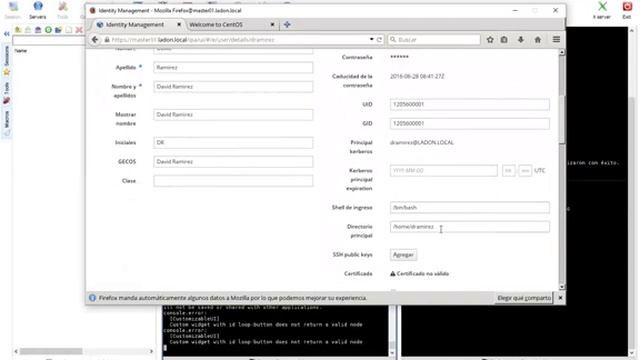
Task: Click the red X delete icon in MobaXterm session toolbar
Action: (79, 30)
